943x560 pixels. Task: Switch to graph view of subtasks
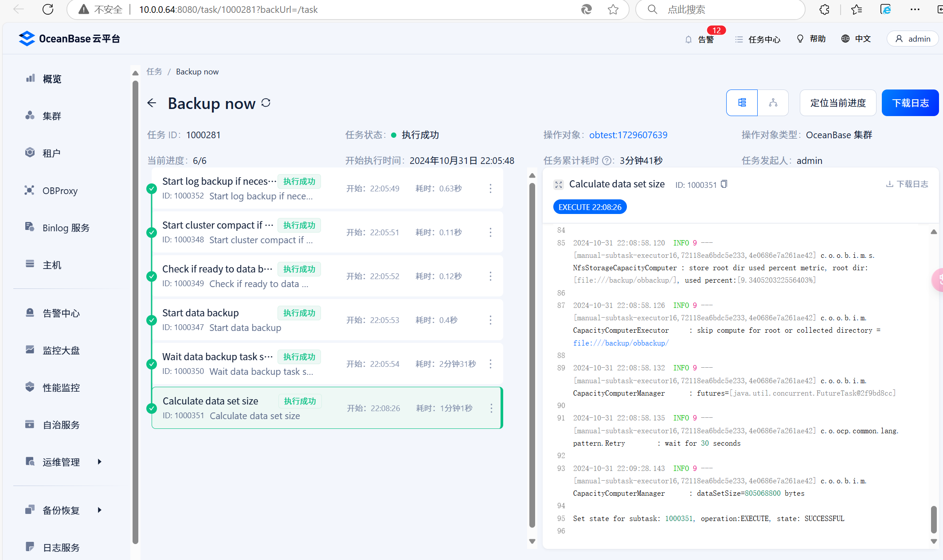coord(773,103)
